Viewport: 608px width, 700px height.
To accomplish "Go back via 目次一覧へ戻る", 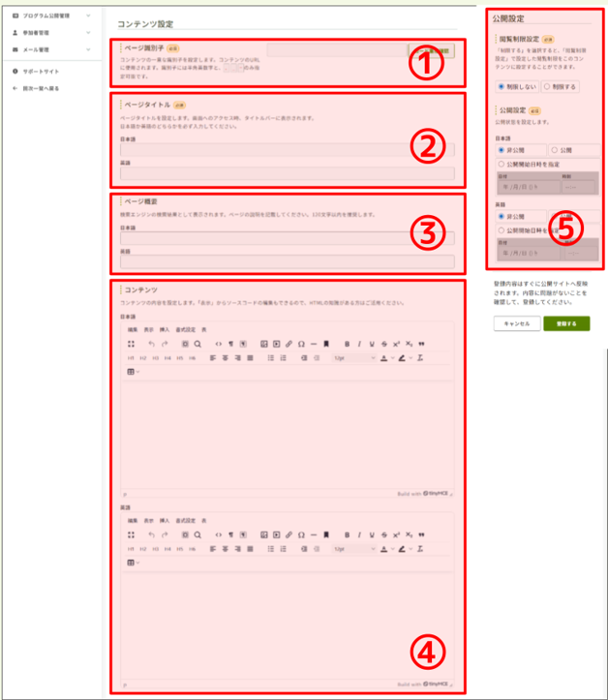I will pos(41,88).
